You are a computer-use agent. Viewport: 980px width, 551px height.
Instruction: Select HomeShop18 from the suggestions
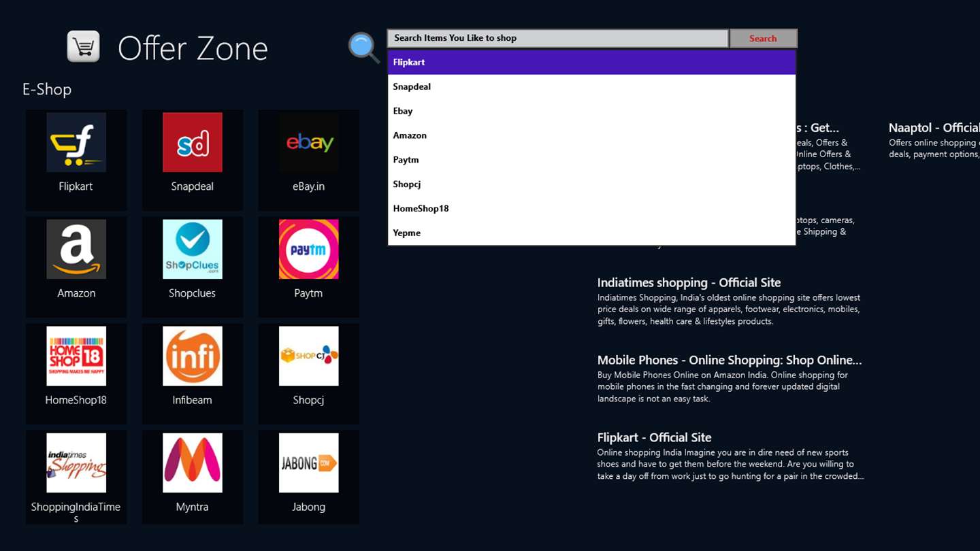(592, 209)
